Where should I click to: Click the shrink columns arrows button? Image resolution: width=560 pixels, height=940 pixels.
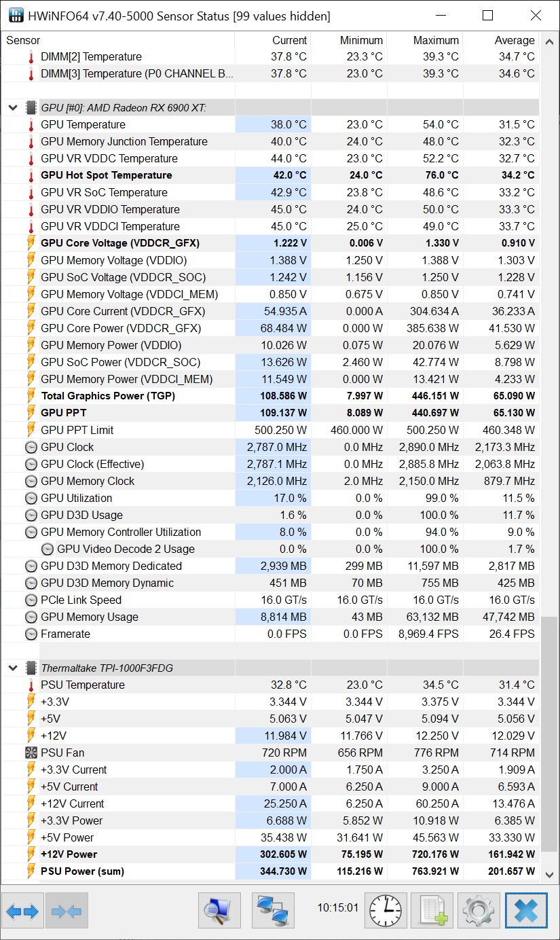(x=66, y=911)
